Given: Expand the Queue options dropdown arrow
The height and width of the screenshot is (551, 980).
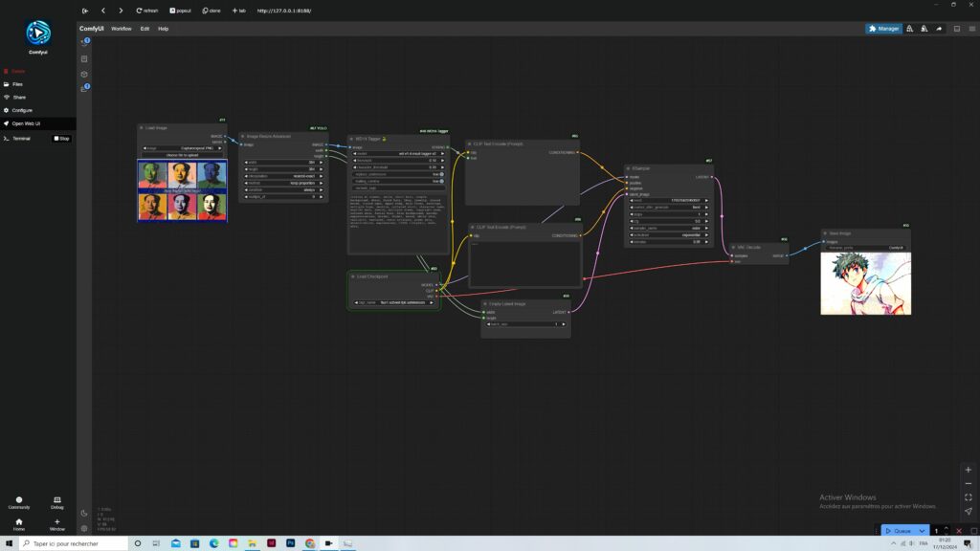Looking at the screenshot, I should click(x=922, y=531).
